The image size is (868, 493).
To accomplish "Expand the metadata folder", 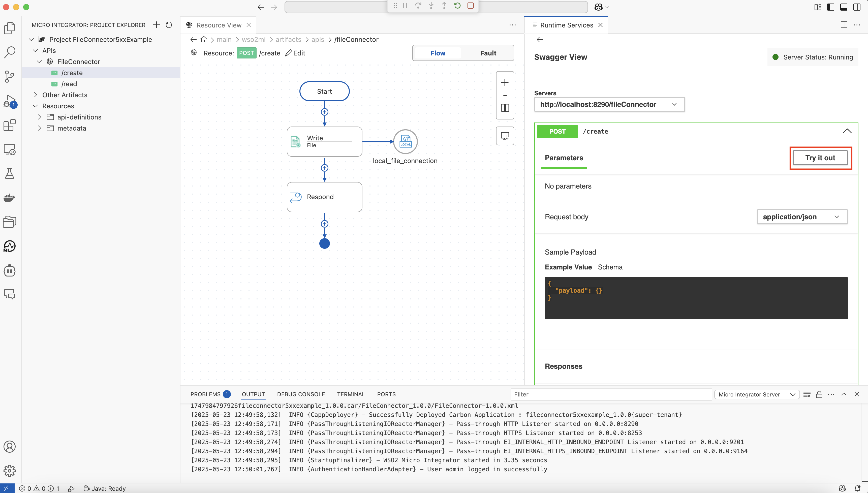I will (x=39, y=128).
